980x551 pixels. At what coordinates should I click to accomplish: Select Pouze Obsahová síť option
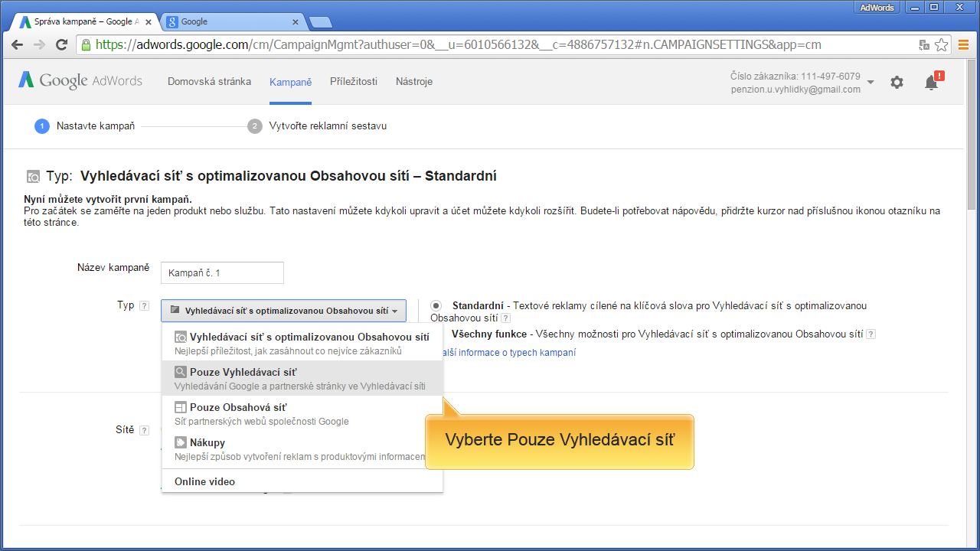(x=302, y=413)
